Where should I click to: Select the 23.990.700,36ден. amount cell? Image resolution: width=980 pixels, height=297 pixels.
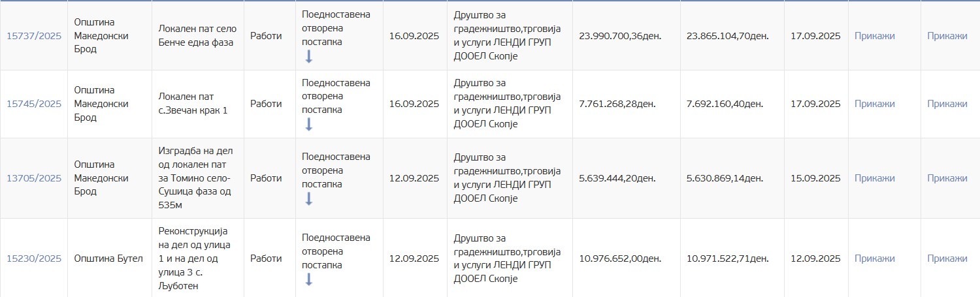620,36
